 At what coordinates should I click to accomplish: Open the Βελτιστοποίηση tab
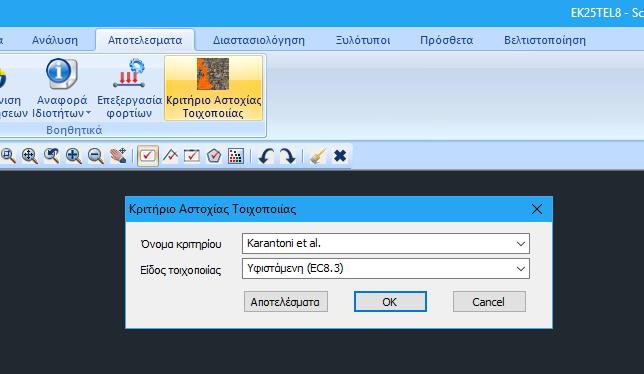(545, 40)
